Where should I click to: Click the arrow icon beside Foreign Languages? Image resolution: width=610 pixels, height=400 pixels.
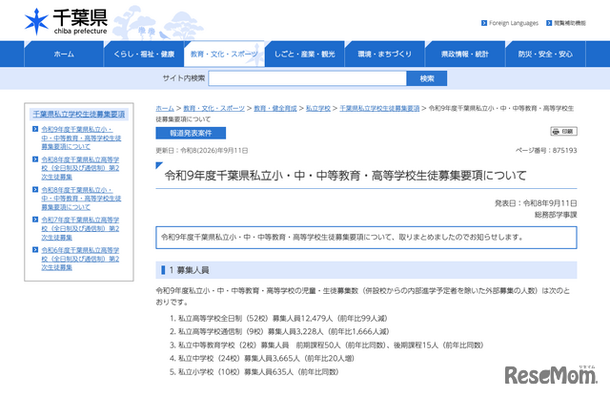pos(484,23)
